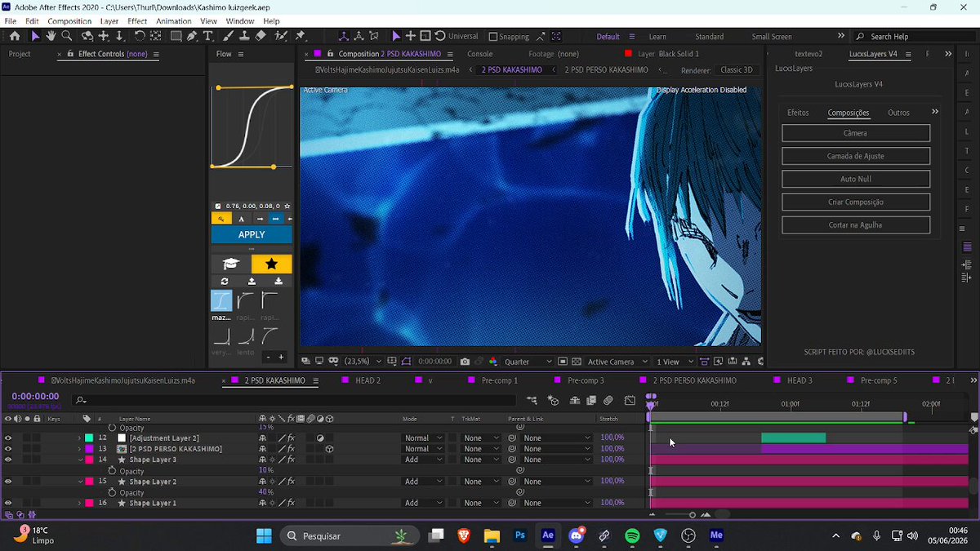980x551 pixels.
Task: Click the graduation cap icon in Flow
Action: point(231,264)
